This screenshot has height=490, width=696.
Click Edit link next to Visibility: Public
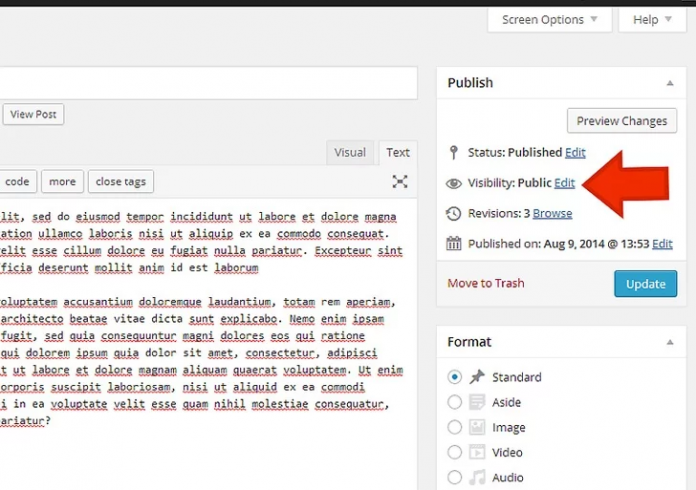pyautogui.click(x=565, y=183)
